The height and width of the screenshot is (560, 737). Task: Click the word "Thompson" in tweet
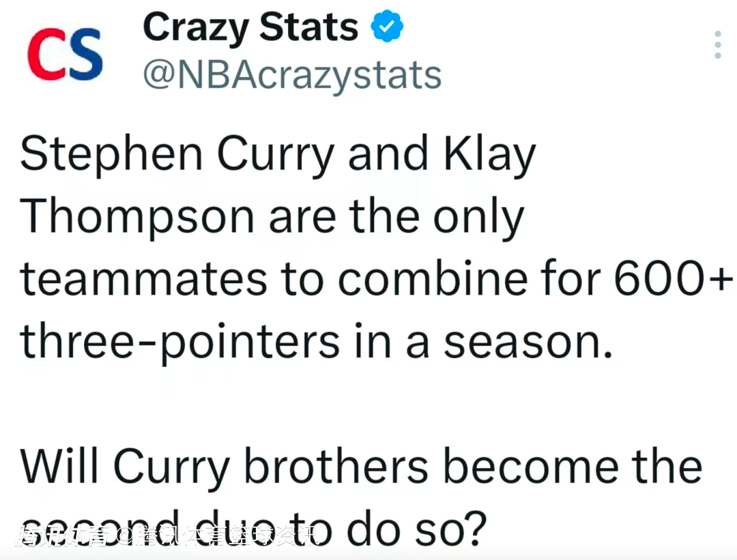pos(138,218)
